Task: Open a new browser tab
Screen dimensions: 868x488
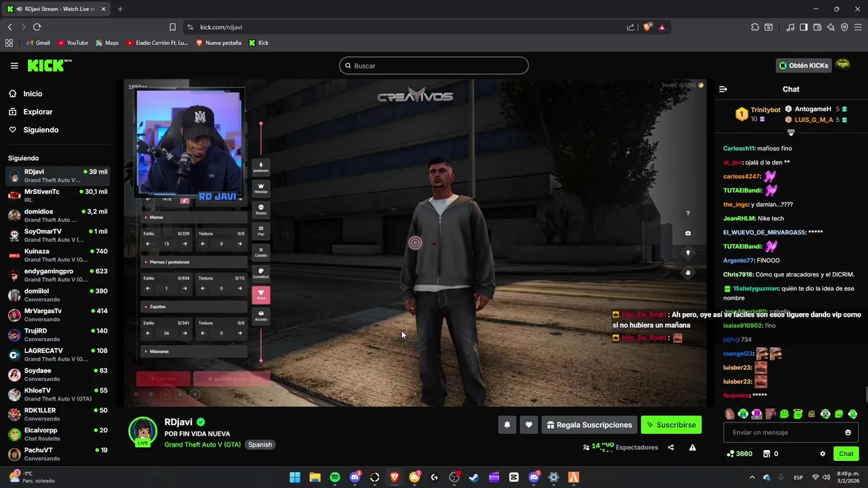Action: click(120, 9)
